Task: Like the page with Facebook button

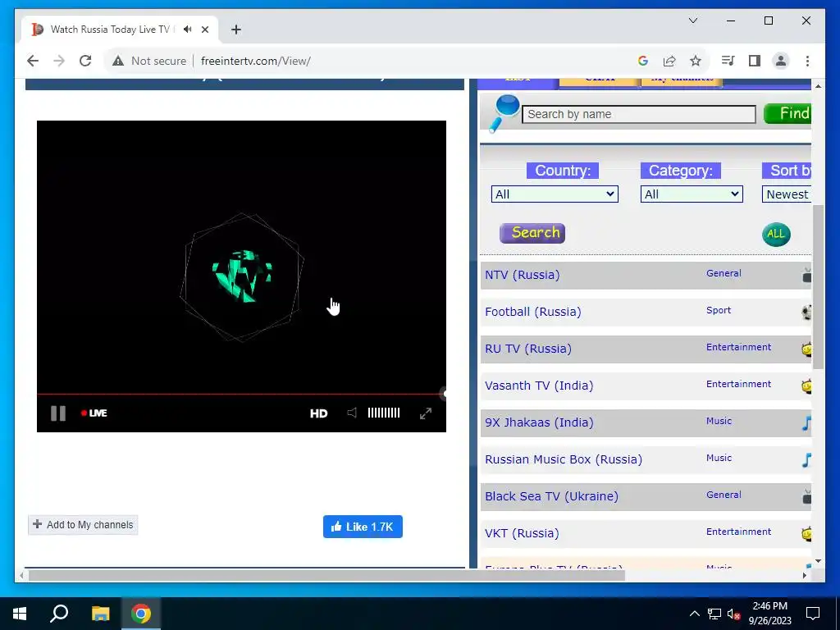Action: pos(363,527)
